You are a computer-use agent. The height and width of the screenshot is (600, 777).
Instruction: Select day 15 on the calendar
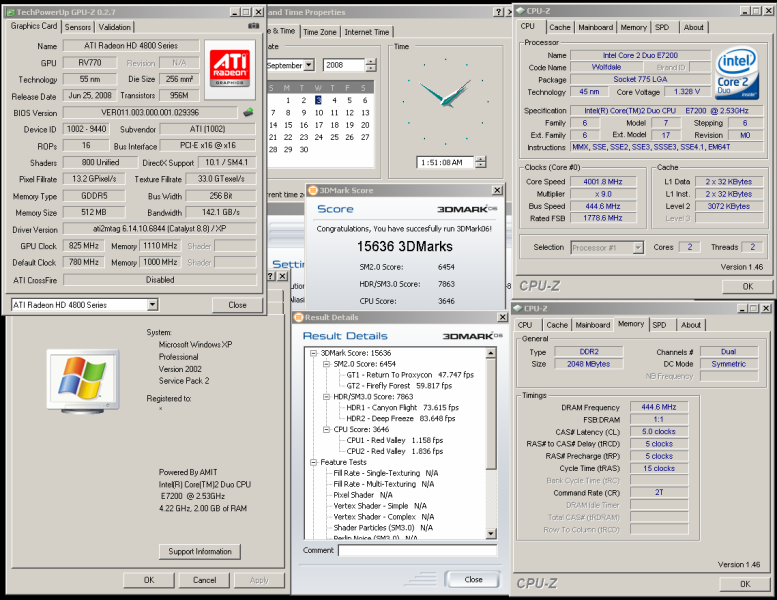pos(288,125)
